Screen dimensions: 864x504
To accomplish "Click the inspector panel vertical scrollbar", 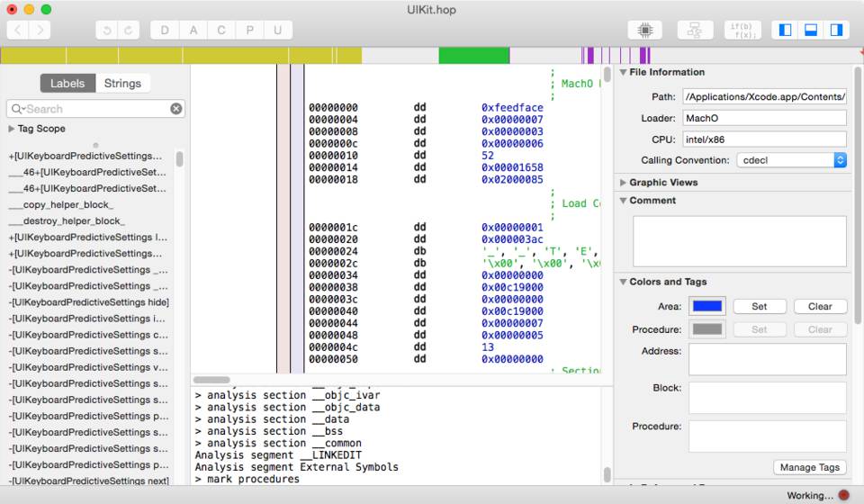I will (x=858, y=195).
